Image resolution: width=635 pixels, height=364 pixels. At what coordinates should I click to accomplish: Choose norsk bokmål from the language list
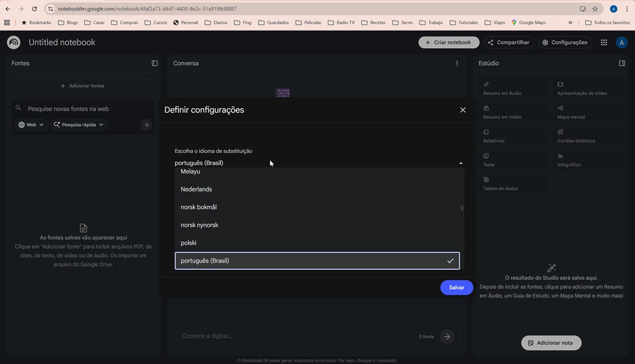[198, 207]
